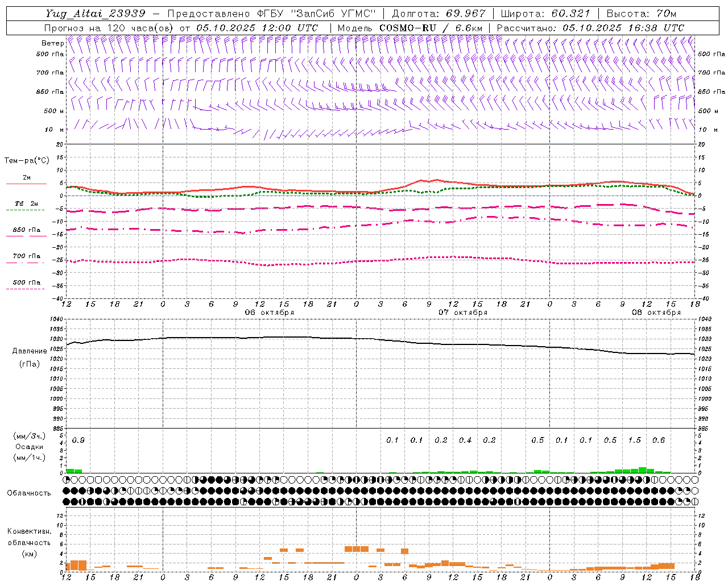Click the green dashed line under 'Td 2м'
Image resolution: width=728 pixels, height=582 pixels.
[25, 210]
